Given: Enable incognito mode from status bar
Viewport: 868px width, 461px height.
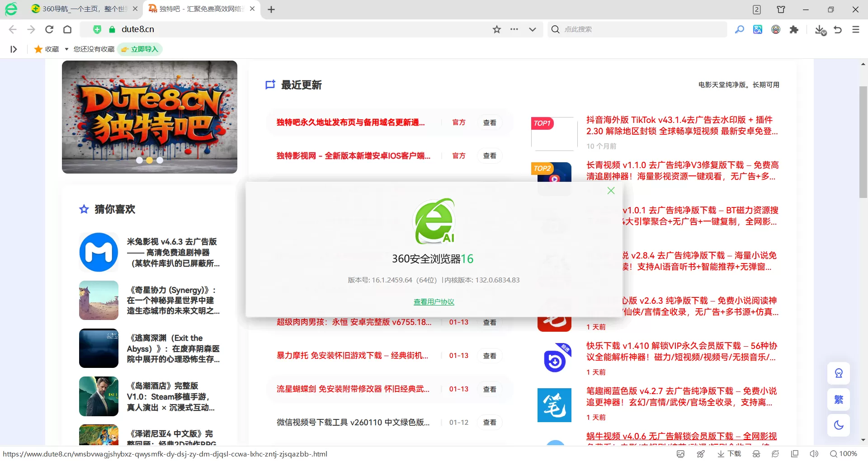Looking at the screenshot, I should pyautogui.click(x=756, y=454).
